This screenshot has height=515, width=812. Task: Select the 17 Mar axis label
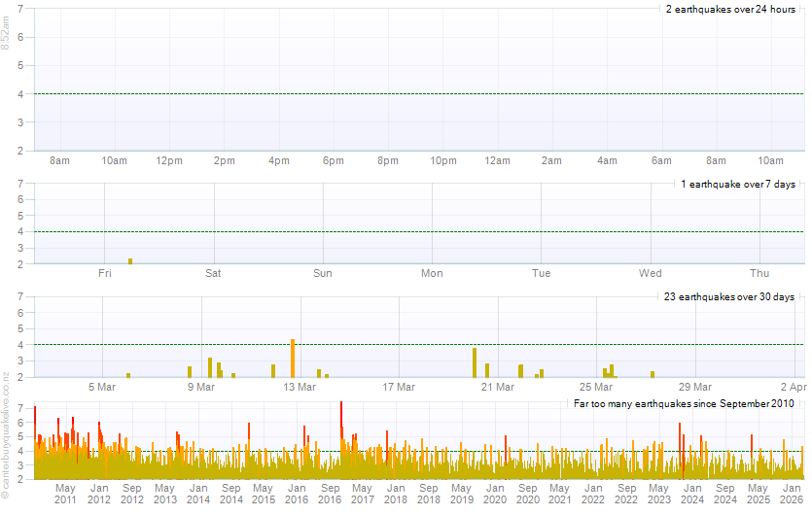(399, 387)
